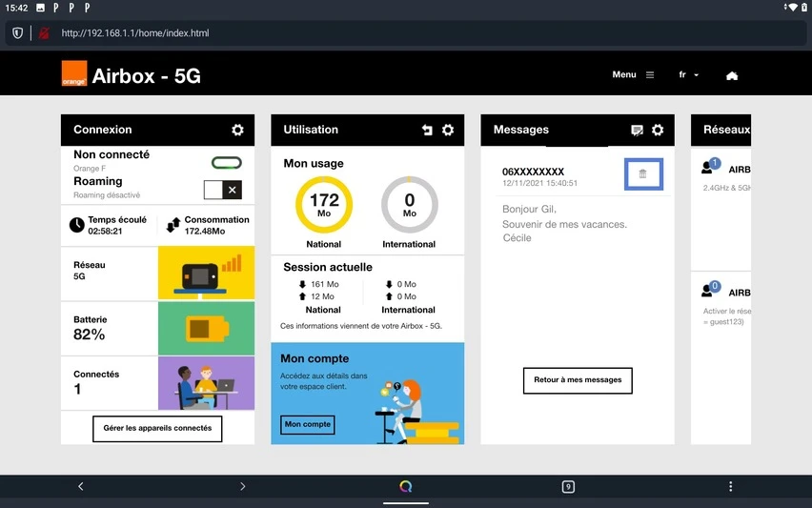
Task: Click Retour à mes messages button
Action: click(x=578, y=380)
